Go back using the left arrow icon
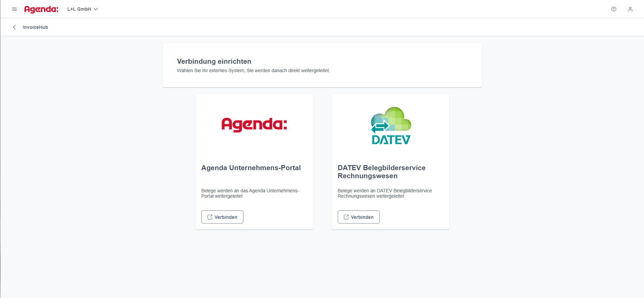The height and width of the screenshot is (298, 644). point(14,27)
